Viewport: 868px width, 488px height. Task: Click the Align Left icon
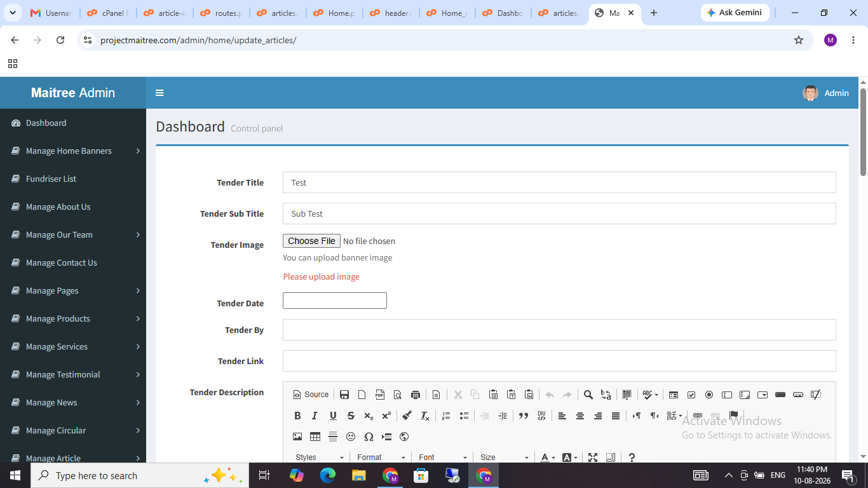tap(562, 416)
